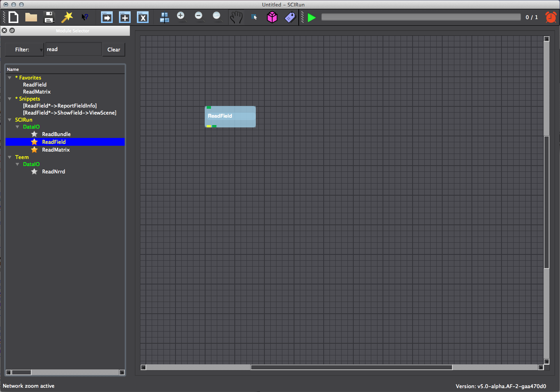Viewport: 560px width, 392px height.
Task: Collapse the Teem tree group
Action: [10, 157]
